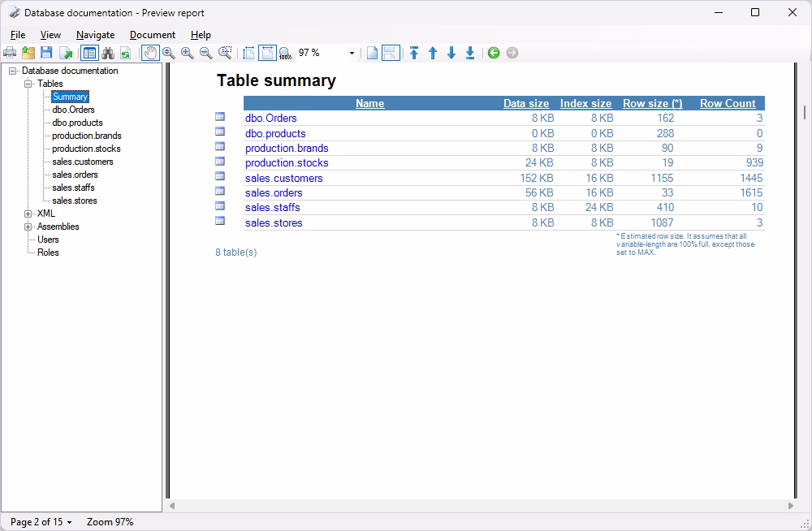
Task: Select the magnifier zoom tool icon
Action: [168, 53]
